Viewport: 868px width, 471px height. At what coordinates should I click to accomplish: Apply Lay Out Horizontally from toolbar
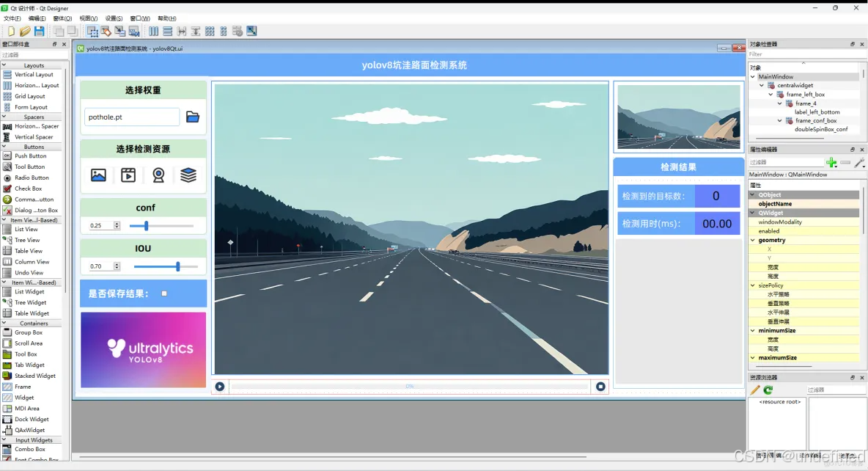pyautogui.click(x=153, y=32)
